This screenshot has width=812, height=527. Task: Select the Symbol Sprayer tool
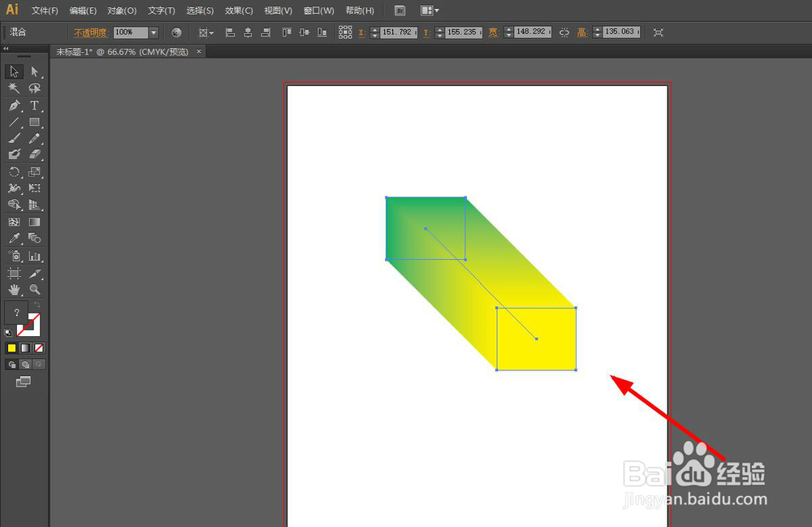click(14, 256)
